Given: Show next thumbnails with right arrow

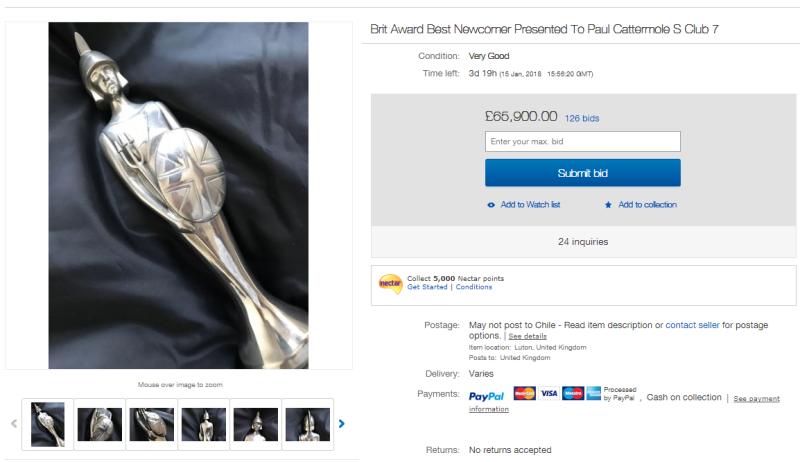Looking at the screenshot, I should 342,423.
